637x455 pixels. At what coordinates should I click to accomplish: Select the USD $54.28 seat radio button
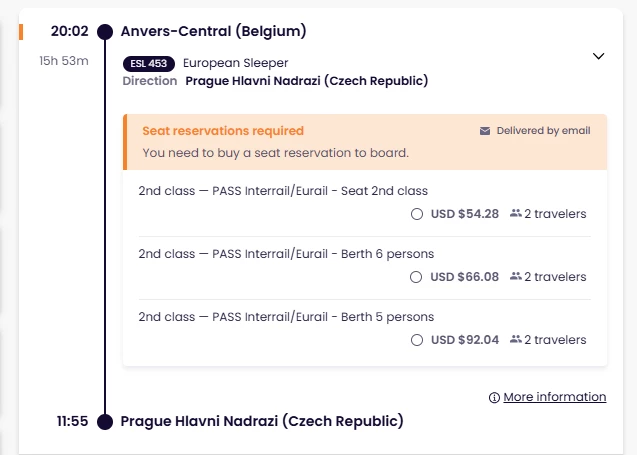(x=417, y=214)
